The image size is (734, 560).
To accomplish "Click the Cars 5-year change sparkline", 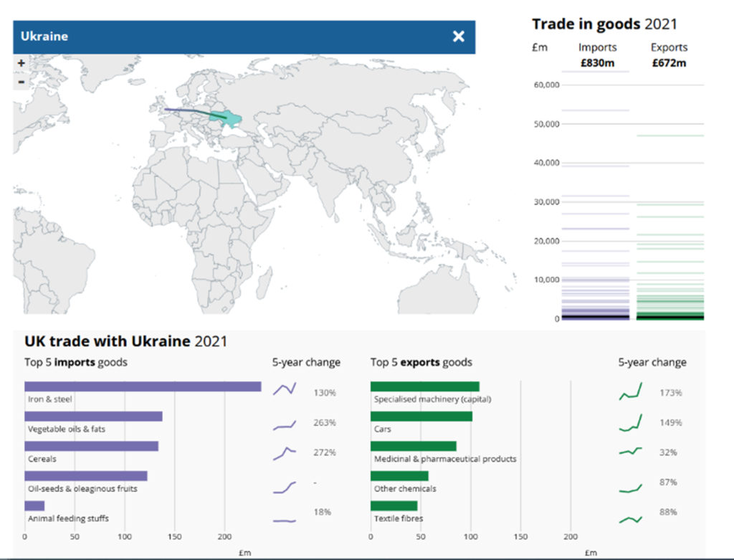I will click(x=631, y=423).
